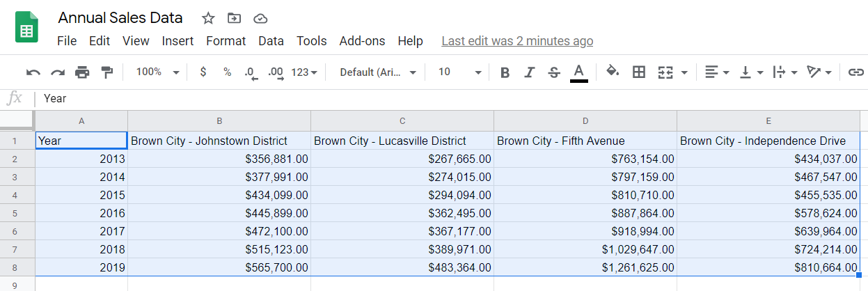Viewport: 868px width, 291px height.
Task: Select column B header
Action: pos(219,121)
